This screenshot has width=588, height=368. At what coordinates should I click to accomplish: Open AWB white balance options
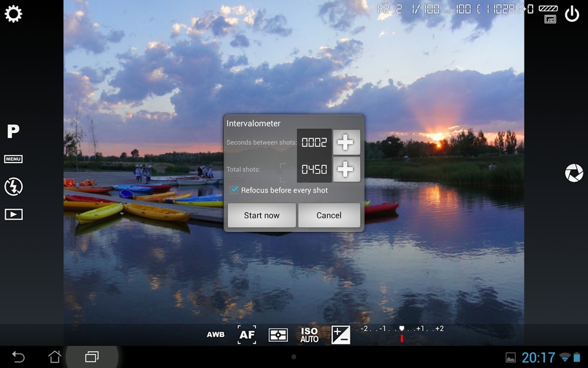pyautogui.click(x=216, y=335)
